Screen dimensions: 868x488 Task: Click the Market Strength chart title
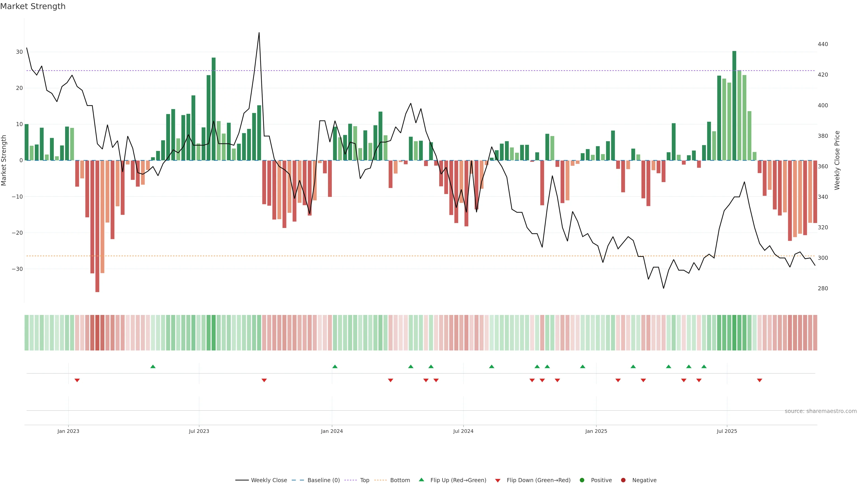[x=33, y=6]
